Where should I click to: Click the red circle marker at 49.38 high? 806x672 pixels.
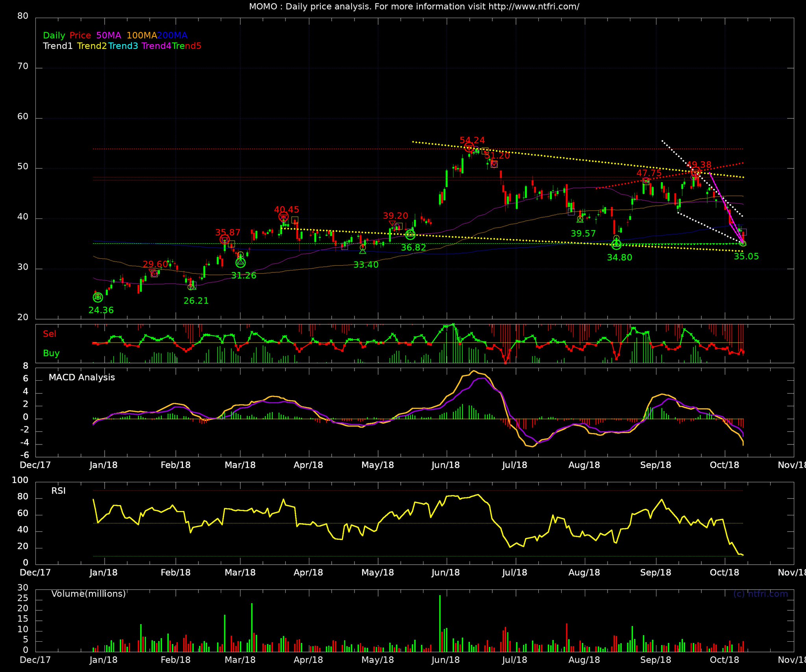(x=696, y=172)
